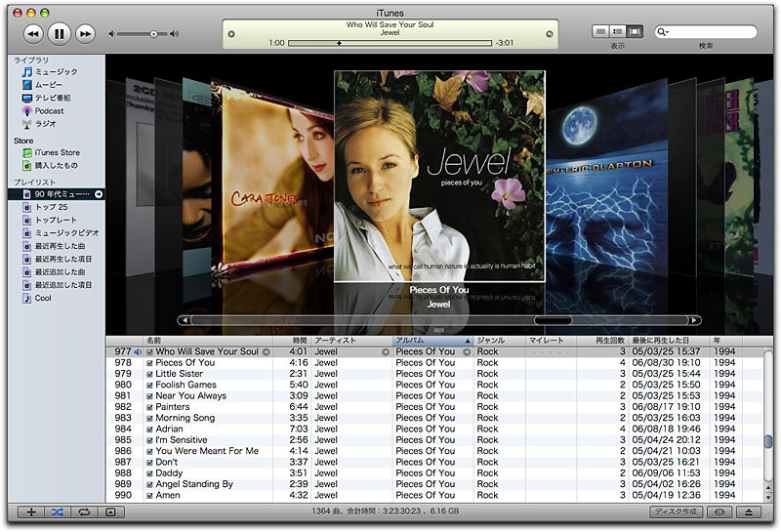Go back to the previous track

click(x=32, y=34)
